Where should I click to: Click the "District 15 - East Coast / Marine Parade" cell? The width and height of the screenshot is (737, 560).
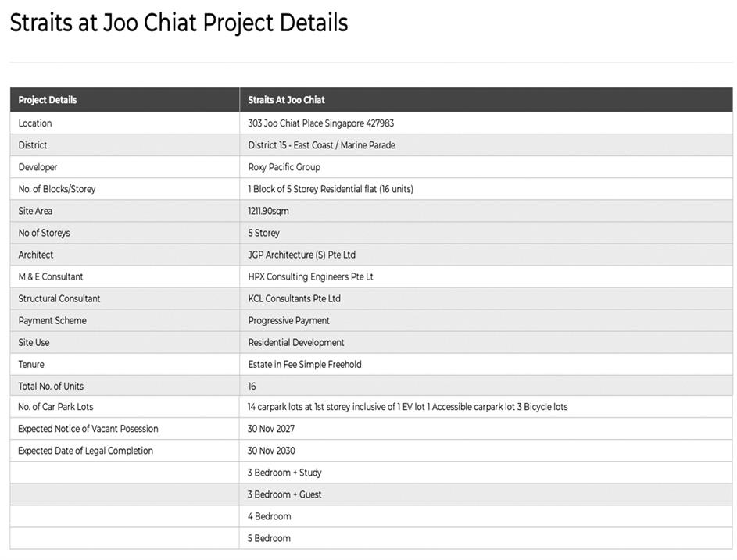coord(321,145)
